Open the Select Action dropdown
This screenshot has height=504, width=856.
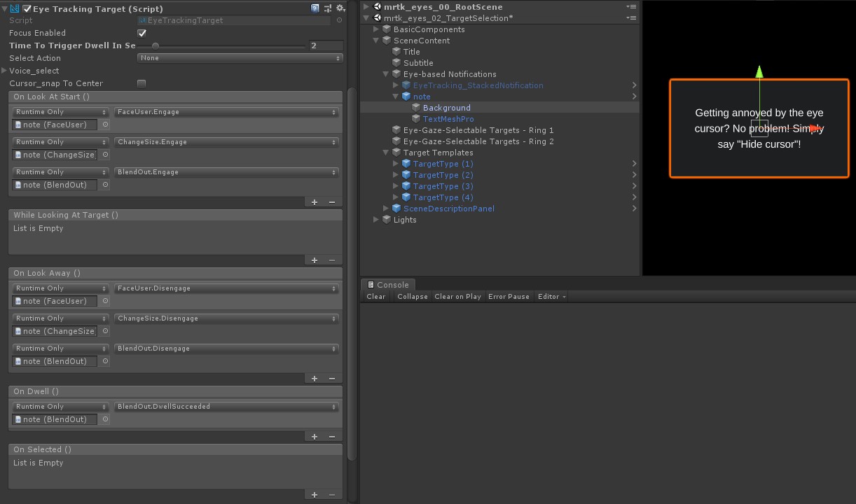pos(238,58)
